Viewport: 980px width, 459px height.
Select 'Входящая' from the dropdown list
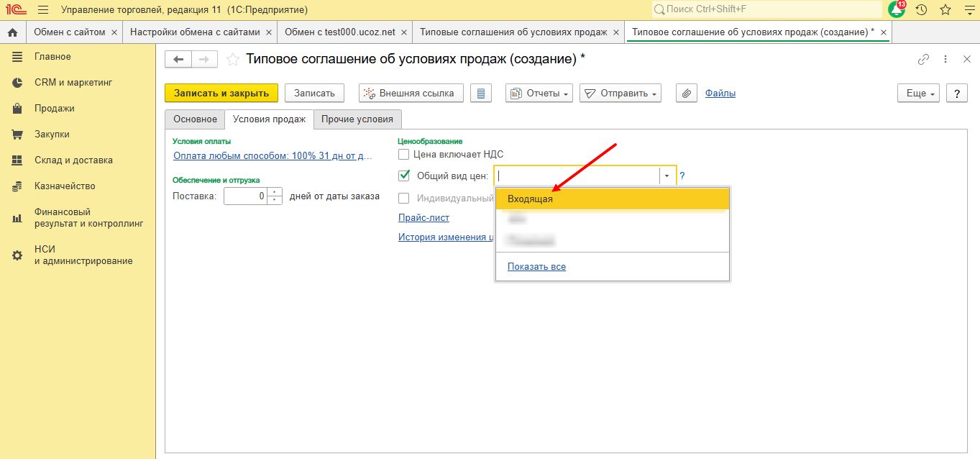(x=531, y=199)
